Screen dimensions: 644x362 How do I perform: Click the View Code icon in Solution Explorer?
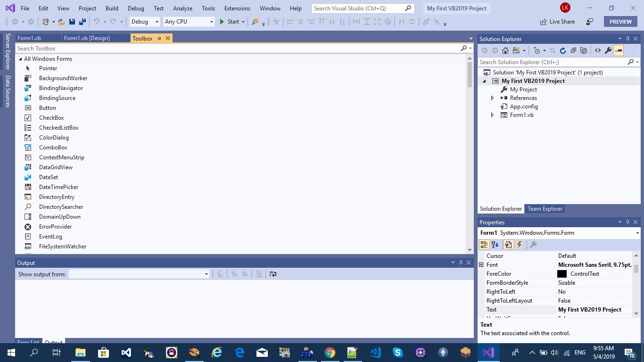pos(597,50)
